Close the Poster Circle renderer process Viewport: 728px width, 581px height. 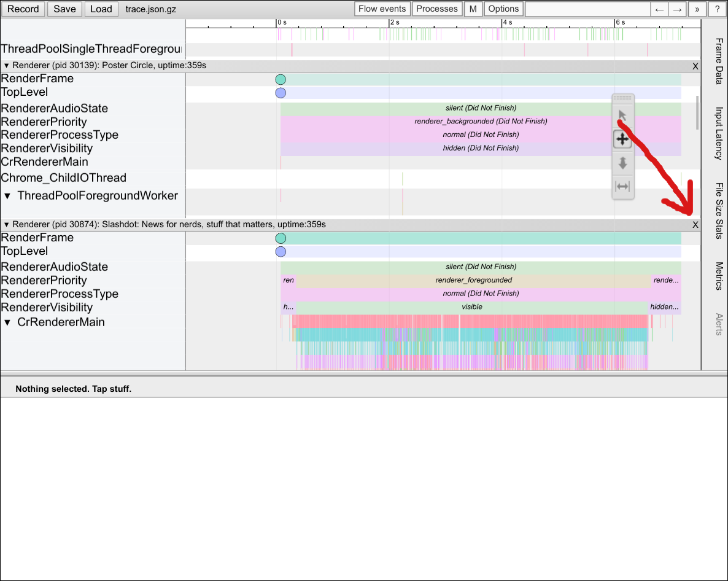click(695, 66)
